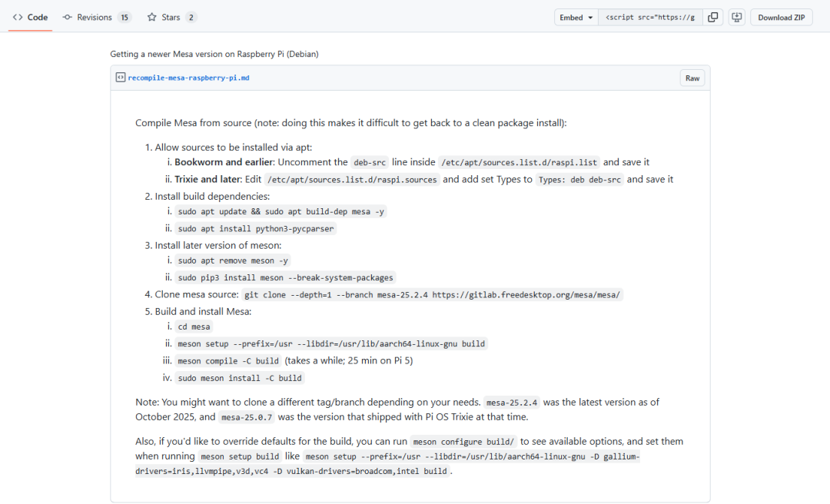Viewport: 830px width, 504px height.
Task: Click the commit icon beside Revisions
Action: 68,17
